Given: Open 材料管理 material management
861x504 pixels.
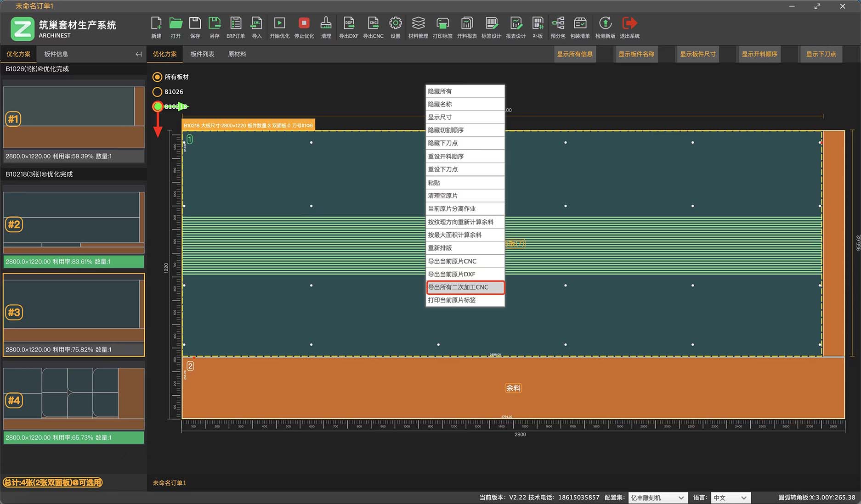Looking at the screenshot, I should click(x=418, y=27).
